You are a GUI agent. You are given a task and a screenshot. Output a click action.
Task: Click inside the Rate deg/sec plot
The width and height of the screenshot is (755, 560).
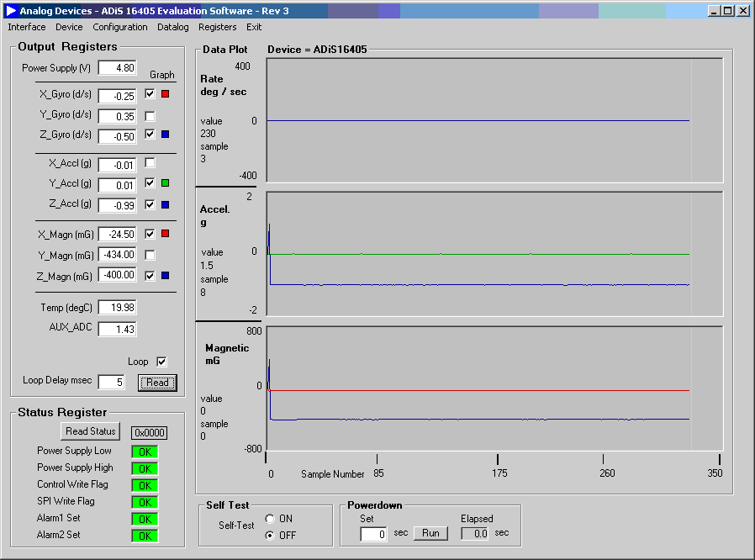point(494,120)
